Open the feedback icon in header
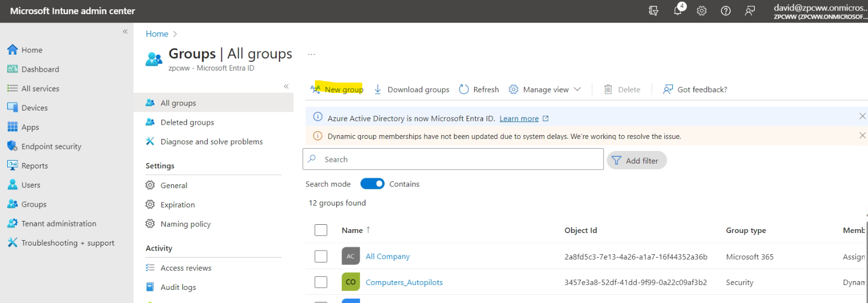 (750, 11)
